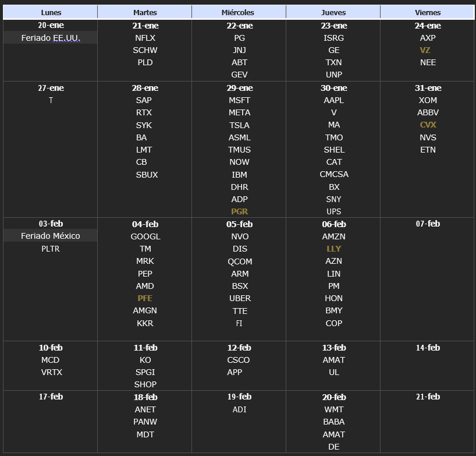476x456 pixels.
Task: Select the NFLX ticker
Action: coord(145,38)
